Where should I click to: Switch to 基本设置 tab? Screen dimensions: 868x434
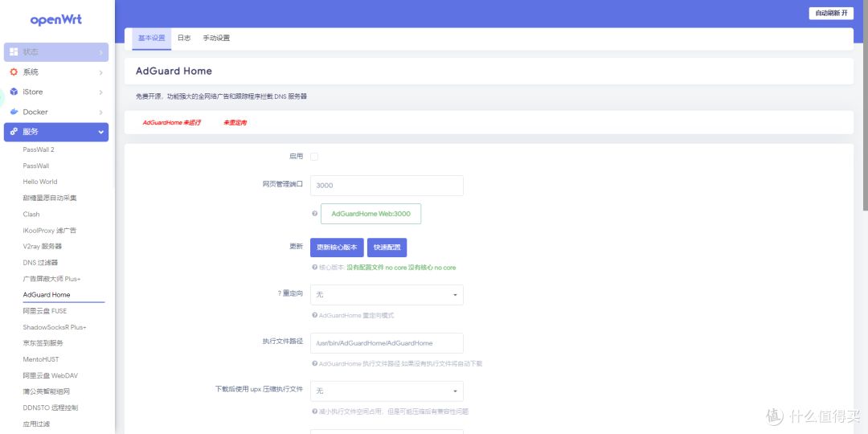(151, 39)
